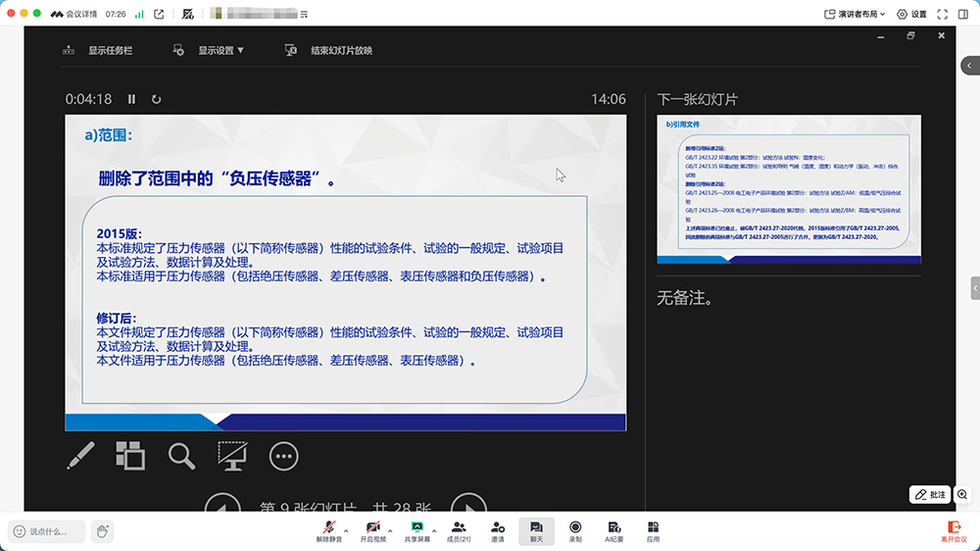Image resolution: width=980 pixels, height=551 pixels.
Task: Open the 成员(21) participants list
Action: (x=458, y=531)
